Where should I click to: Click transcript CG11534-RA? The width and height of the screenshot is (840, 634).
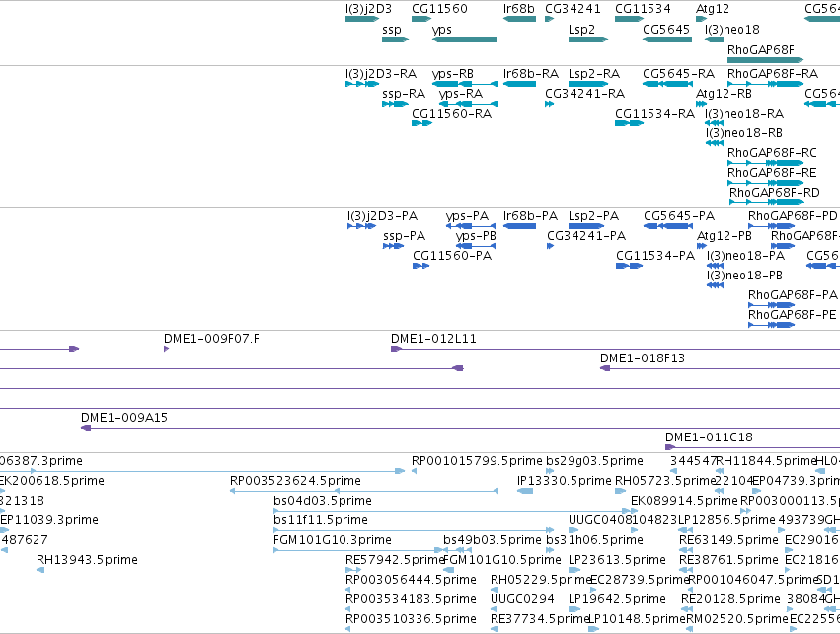pyautogui.click(x=629, y=123)
